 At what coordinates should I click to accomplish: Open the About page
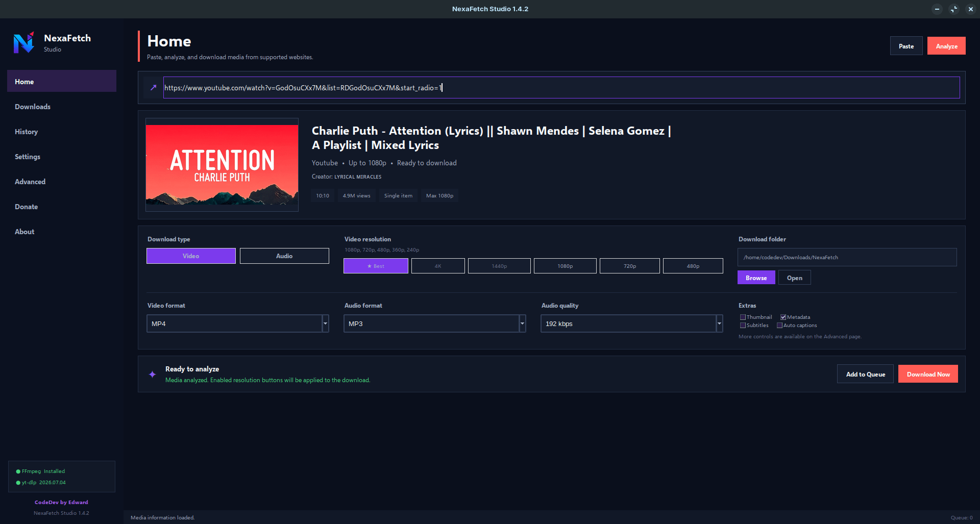pyautogui.click(x=62, y=232)
